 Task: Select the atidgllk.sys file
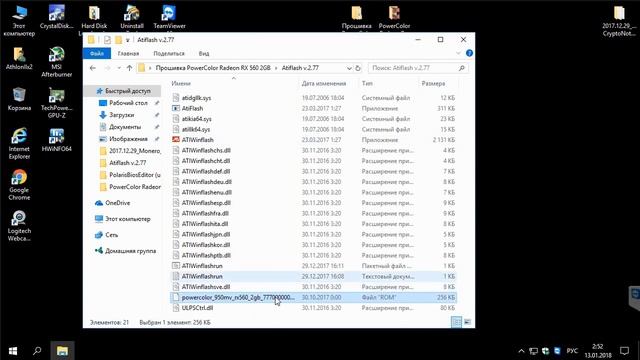pos(313,98)
